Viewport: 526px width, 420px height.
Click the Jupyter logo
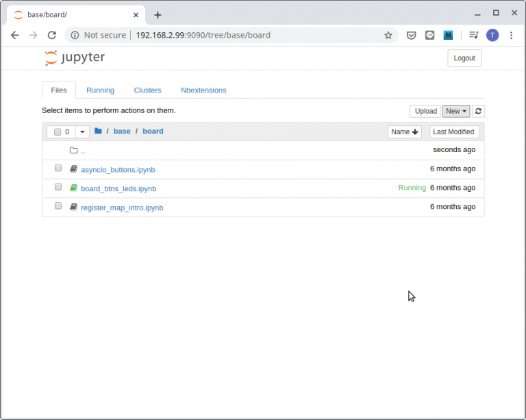(75, 58)
